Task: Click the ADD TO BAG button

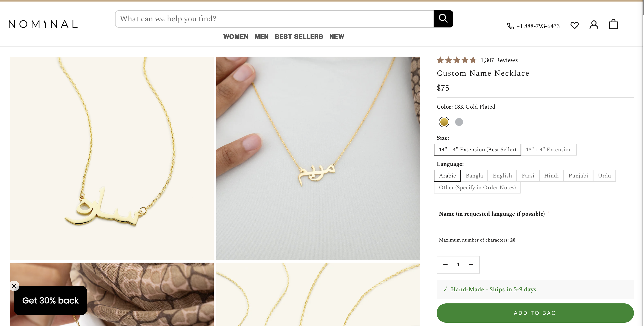Action: 535,313
